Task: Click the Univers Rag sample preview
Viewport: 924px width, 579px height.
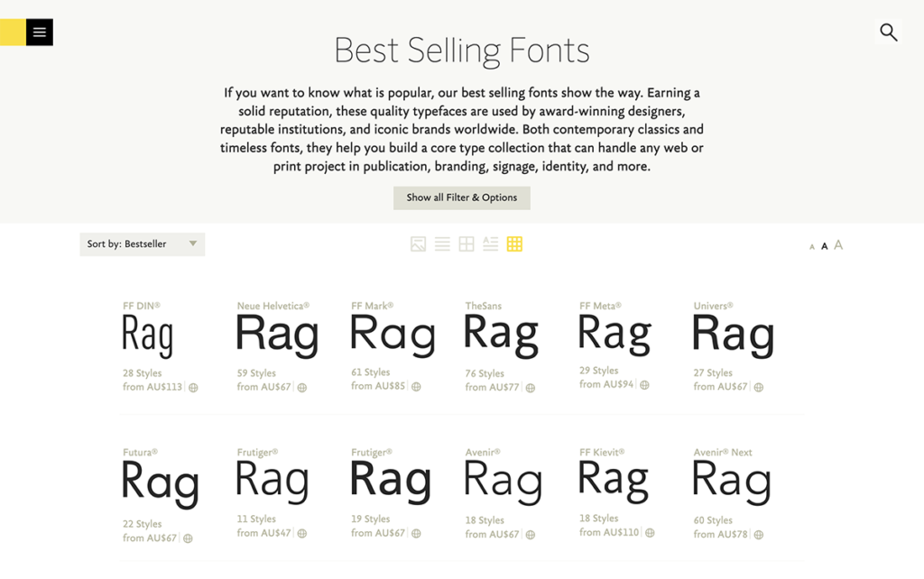Action: click(x=733, y=335)
